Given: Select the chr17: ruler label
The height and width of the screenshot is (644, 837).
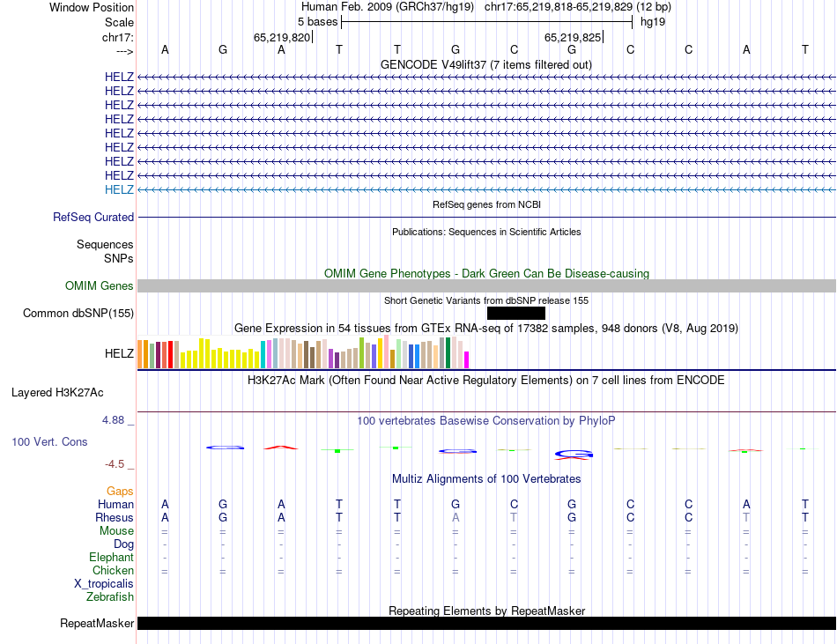Looking at the screenshot, I should click(x=117, y=37).
